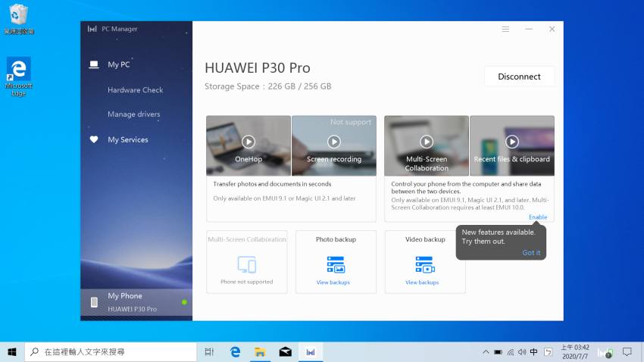Screen dimensions: 644x362
Task: Open Manage drivers in sidebar
Action: pos(134,114)
